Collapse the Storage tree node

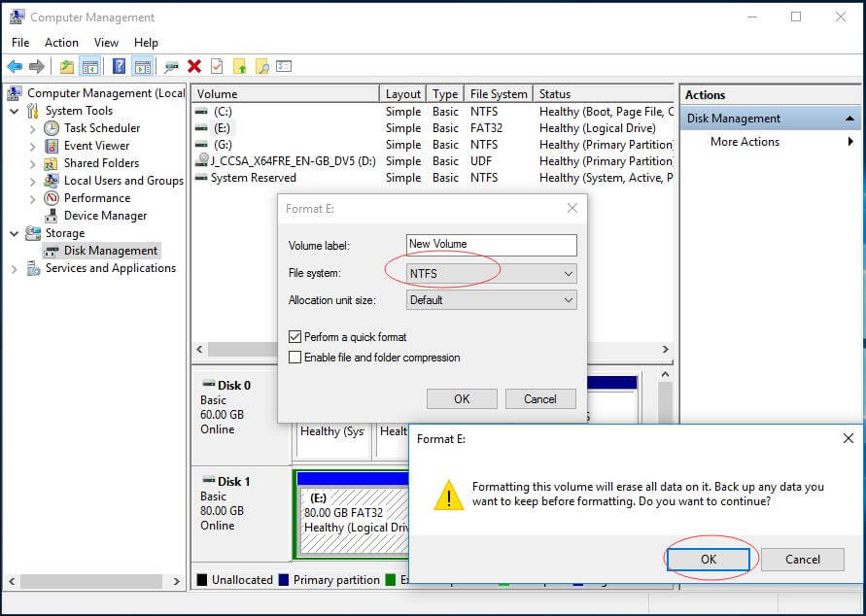pyautogui.click(x=15, y=234)
